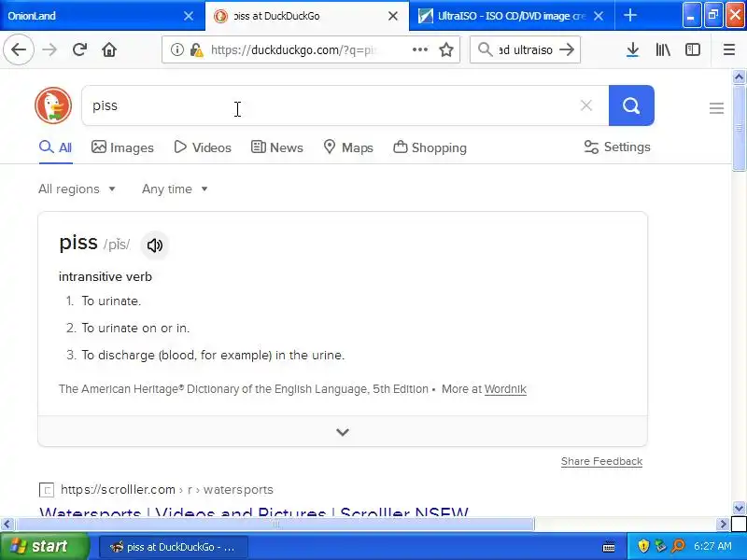This screenshot has width=747, height=560.
Task: Click the vertical scrollbar thumb
Action: coord(739,128)
